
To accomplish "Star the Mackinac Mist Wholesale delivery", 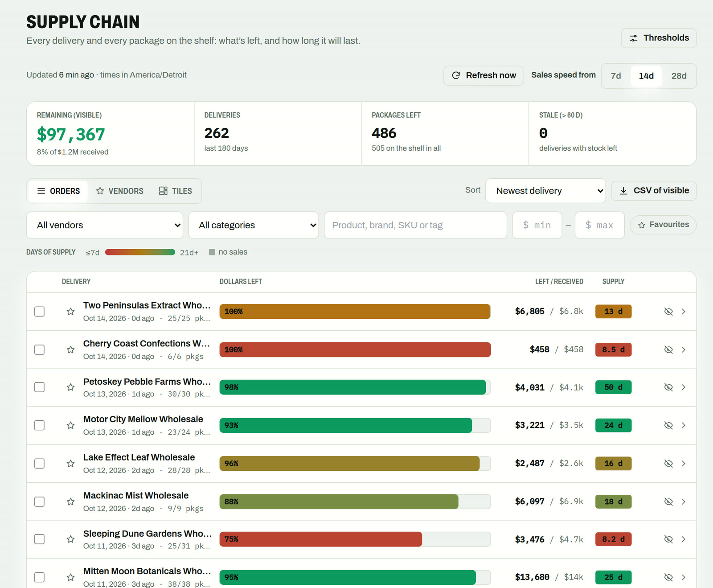I will 70,502.
